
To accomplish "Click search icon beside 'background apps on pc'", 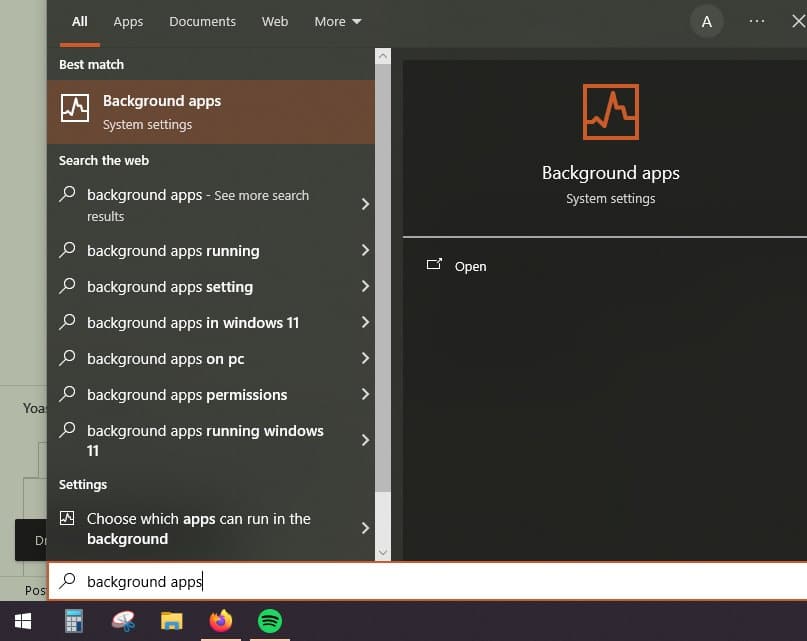I will (67, 358).
